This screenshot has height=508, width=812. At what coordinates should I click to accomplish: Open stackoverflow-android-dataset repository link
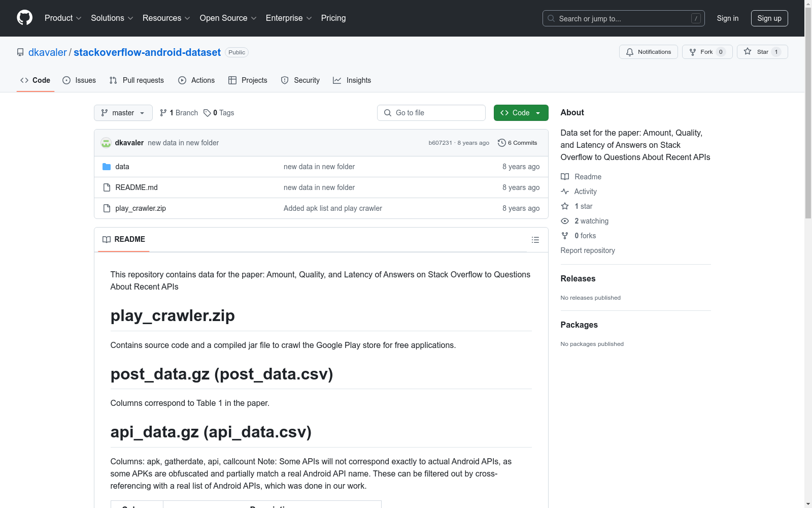point(147,52)
